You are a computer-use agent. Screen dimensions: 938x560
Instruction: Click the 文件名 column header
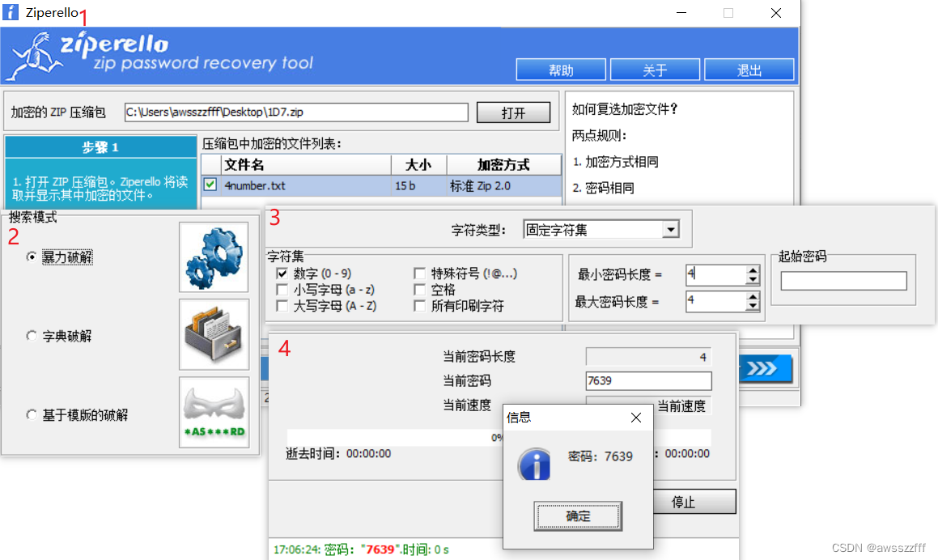[x=306, y=164]
